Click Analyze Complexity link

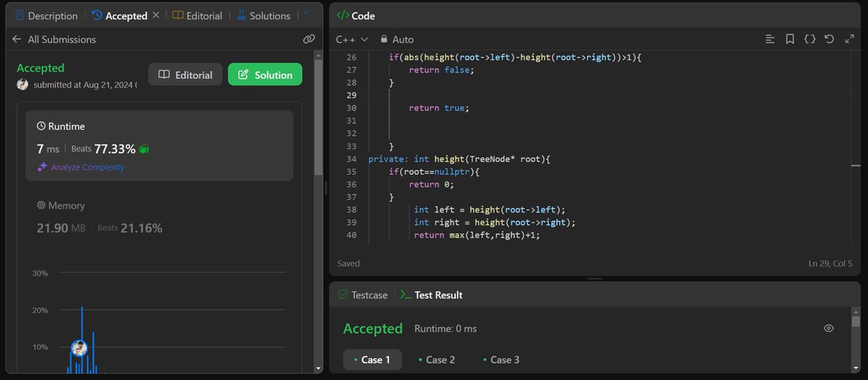click(x=81, y=167)
